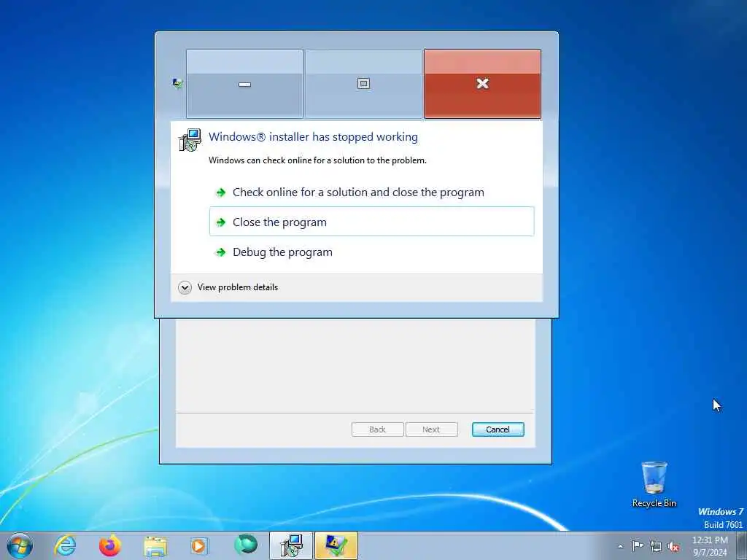Choose Debug the program option

tap(371, 252)
